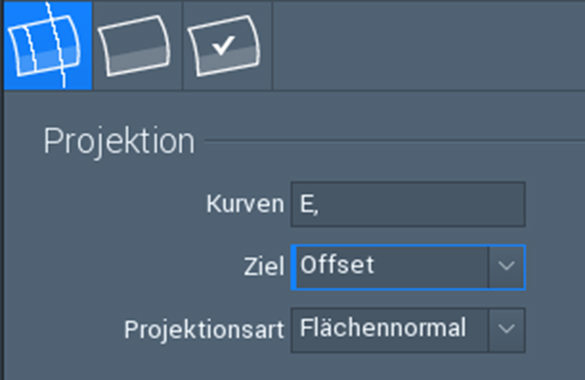Open the Projektionsart dropdown chevron
This screenshot has height=380, width=585.
506,330
